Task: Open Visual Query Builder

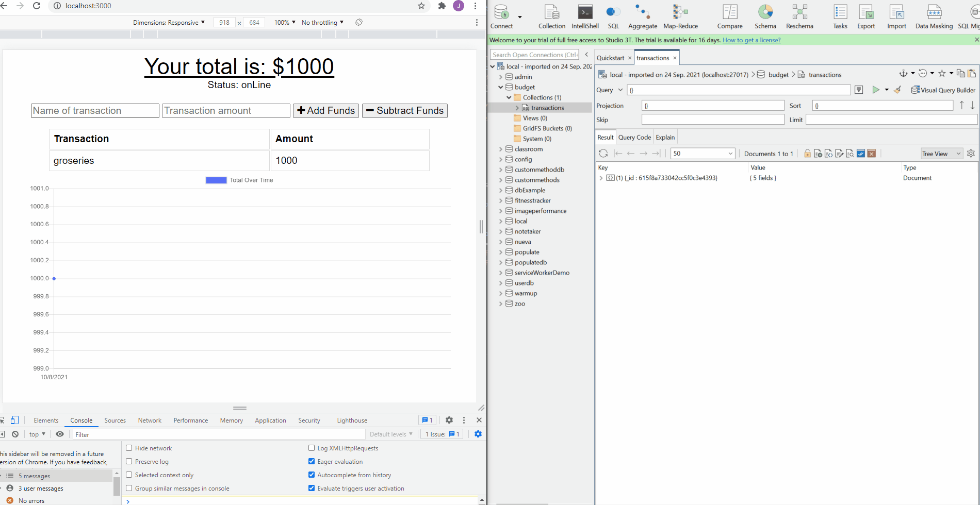Action: [x=943, y=90]
